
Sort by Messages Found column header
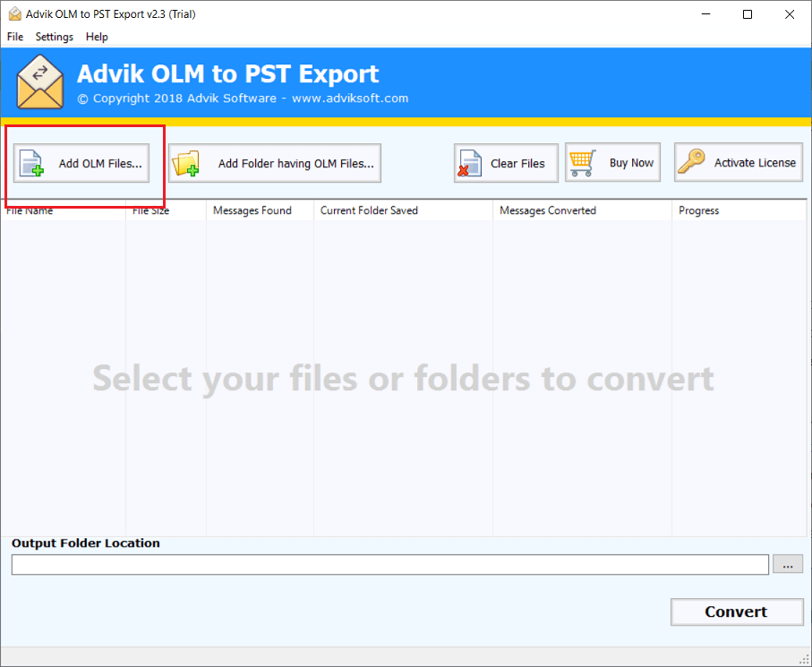[x=260, y=210]
